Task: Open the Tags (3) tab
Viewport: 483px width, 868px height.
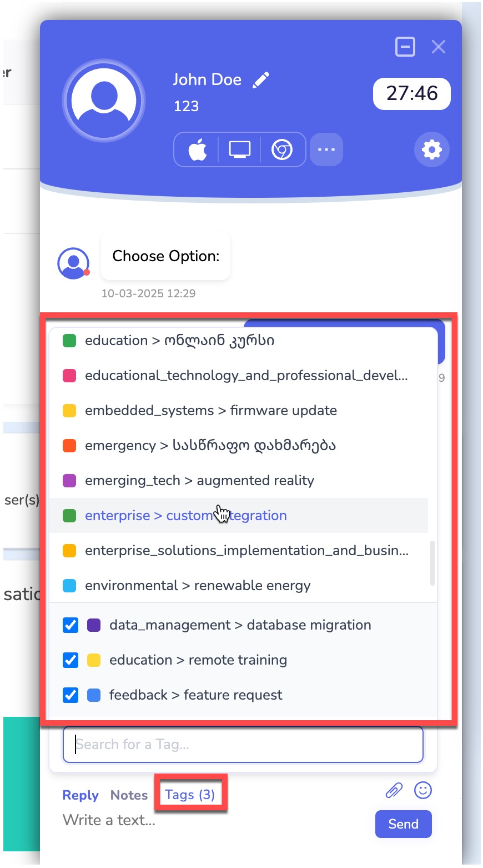Action: tap(190, 795)
